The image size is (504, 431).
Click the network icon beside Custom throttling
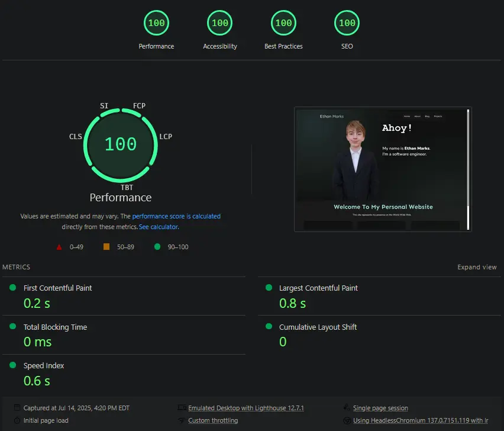pyautogui.click(x=182, y=420)
